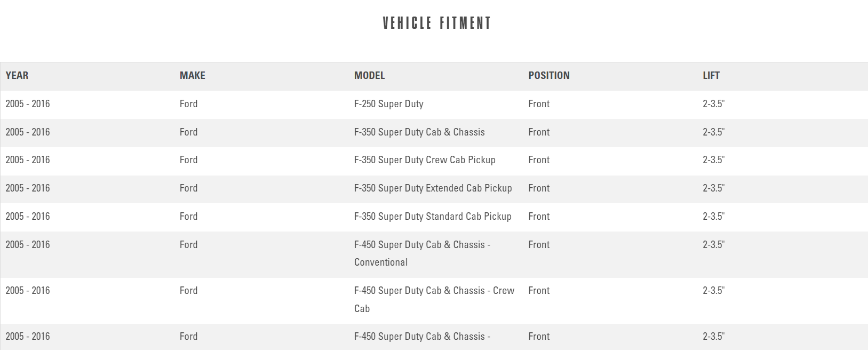Select the F-250 Super Duty model cell
Viewport: 868px width, 351px height.
[x=388, y=104]
